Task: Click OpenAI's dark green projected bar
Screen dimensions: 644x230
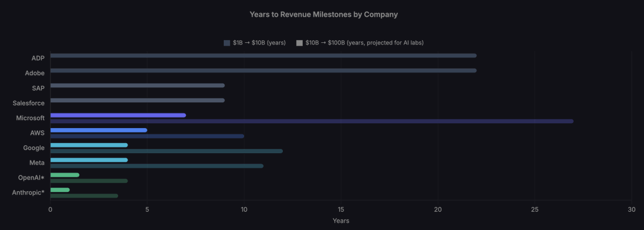Action: (x=89, y=181)
